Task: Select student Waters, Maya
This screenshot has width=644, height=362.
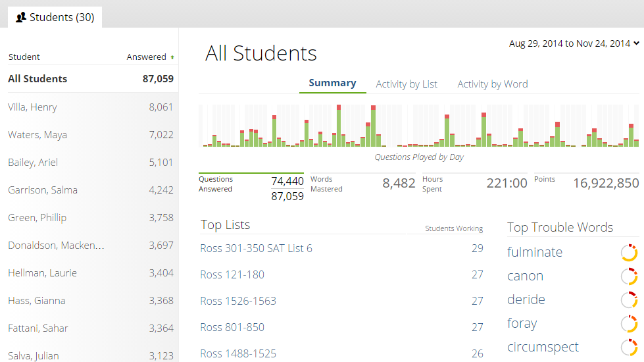Action: (x=37, y=135)
